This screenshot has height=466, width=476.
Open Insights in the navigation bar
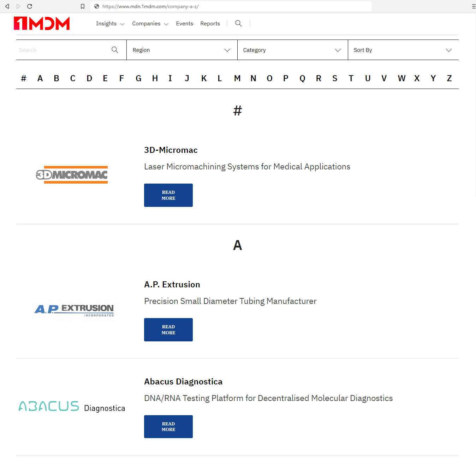point(106,23)
